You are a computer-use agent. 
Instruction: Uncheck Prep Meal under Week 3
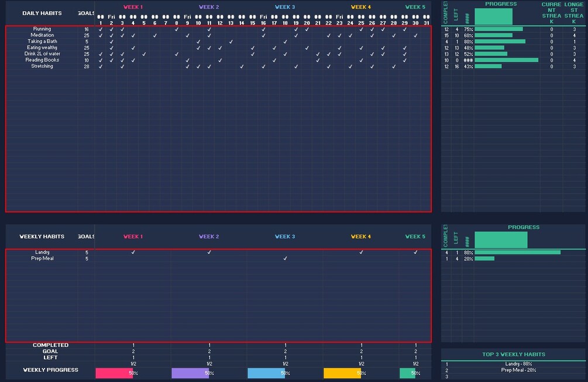click(285, 259)
